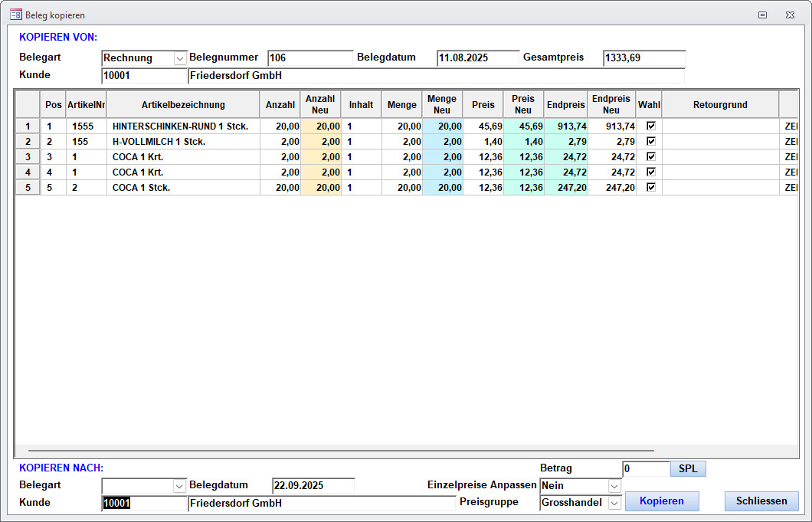Screen dimensions: 812x522
Task: Expand the empty target Belegart dropdown
Action: (x=180, y=485)
